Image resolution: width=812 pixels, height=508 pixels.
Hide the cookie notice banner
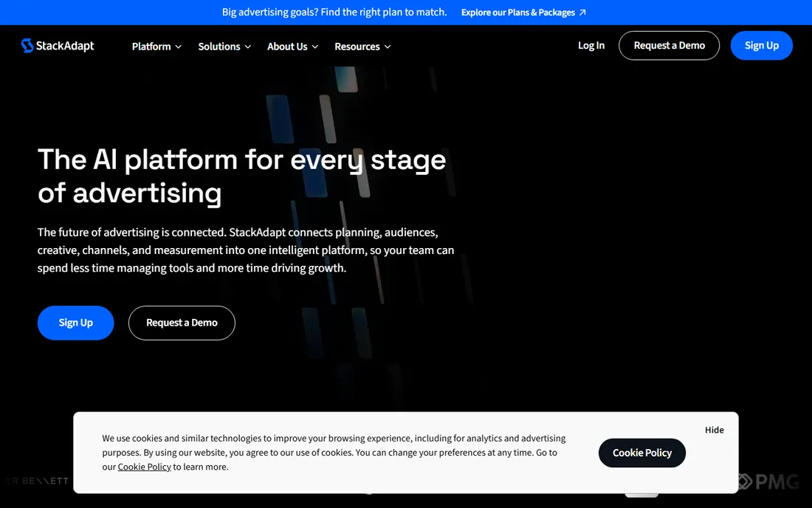[x=714, y=430]
